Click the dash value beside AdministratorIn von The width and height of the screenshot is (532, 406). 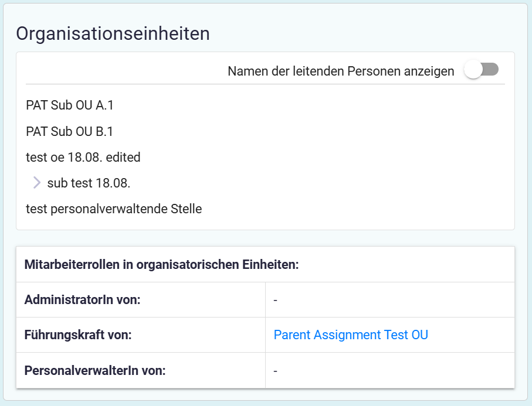[x=275, y=301]
